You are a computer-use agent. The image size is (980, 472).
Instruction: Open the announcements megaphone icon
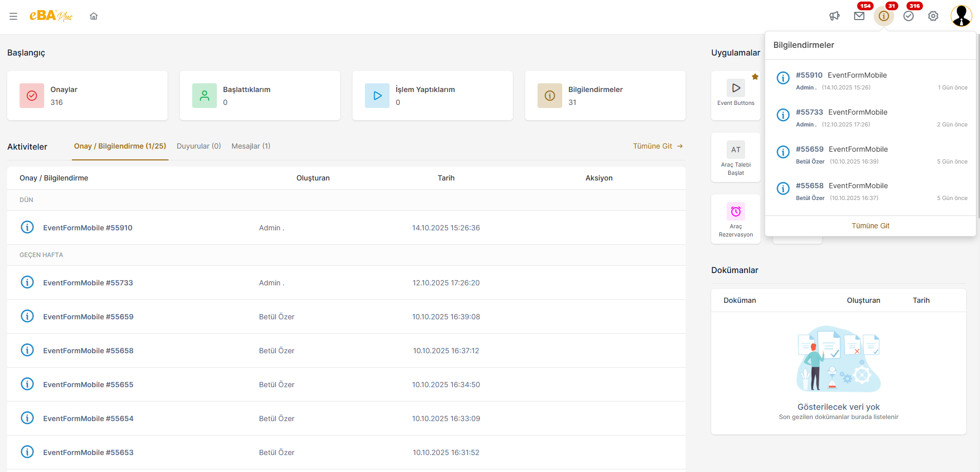coord(835,16)
